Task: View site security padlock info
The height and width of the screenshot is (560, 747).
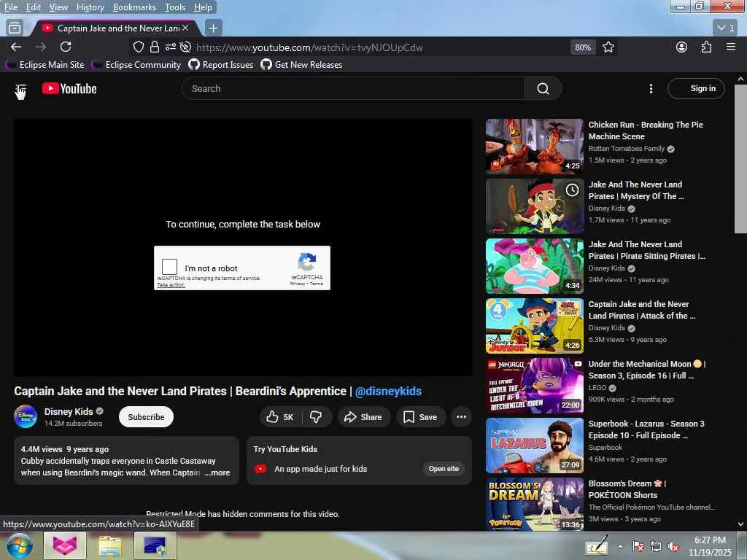Action: [x=155, y=47]
